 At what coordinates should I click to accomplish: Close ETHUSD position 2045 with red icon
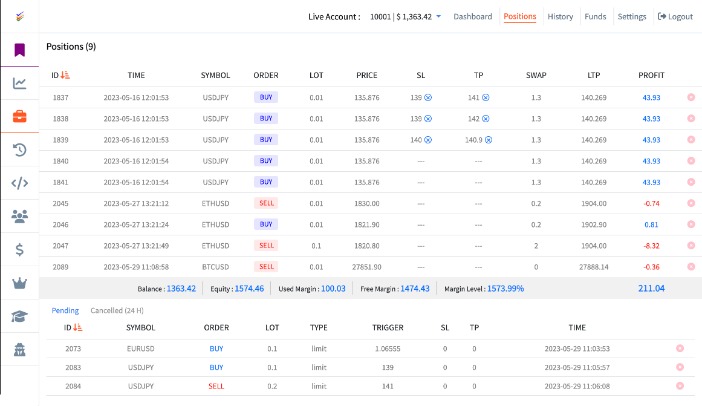pos(691,203)
